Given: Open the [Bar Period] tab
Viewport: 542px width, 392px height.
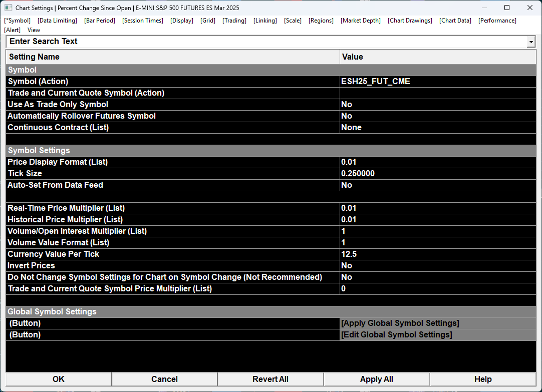Looking at the screenshot, I should (100, 21).
